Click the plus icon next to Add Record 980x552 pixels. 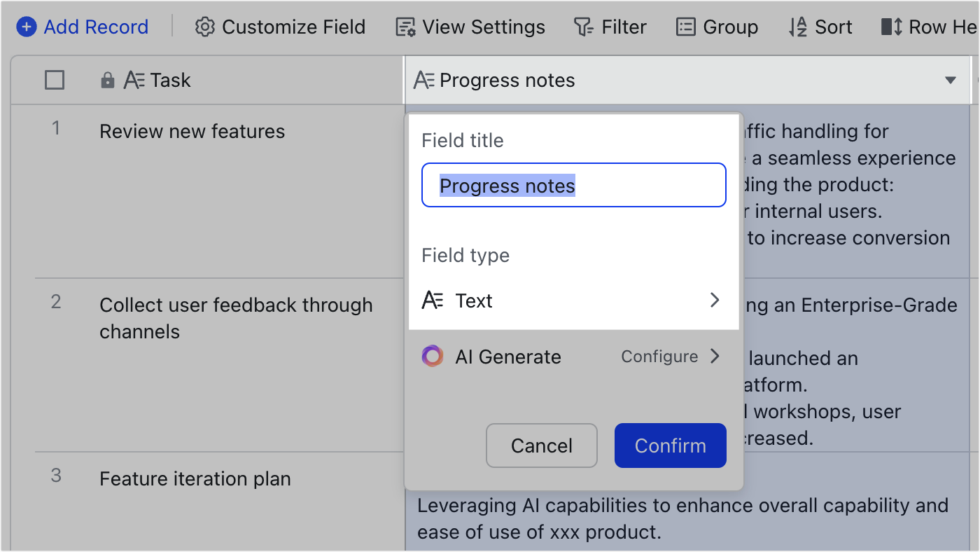pos(27,27)
